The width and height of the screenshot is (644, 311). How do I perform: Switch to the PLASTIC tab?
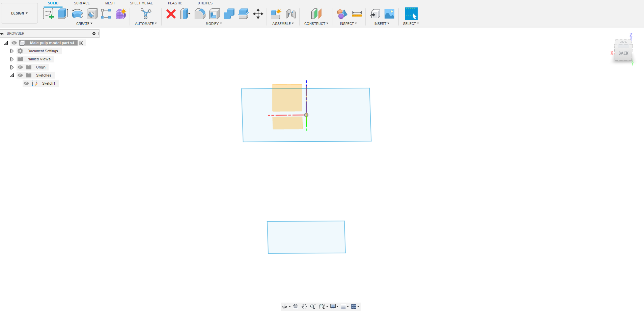[x=175, y=3]
